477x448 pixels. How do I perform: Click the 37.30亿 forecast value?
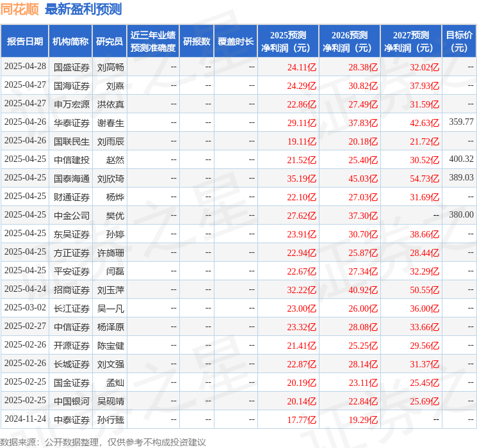[363, 216]
